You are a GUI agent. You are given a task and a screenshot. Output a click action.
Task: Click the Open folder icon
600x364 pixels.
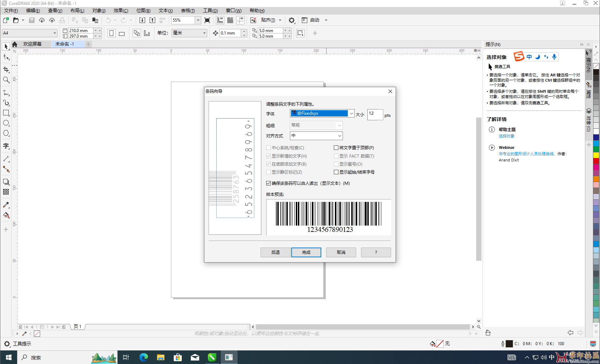tap(16, 20)
